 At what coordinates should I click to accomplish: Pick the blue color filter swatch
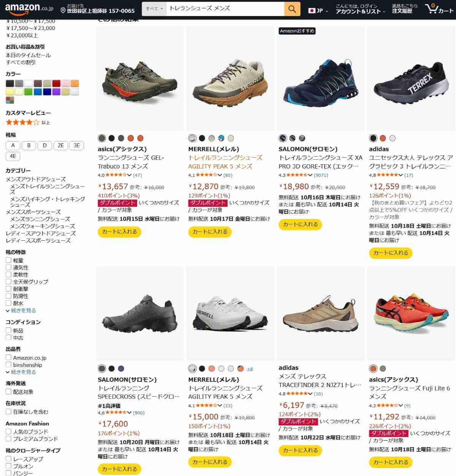tap(38, 92)
